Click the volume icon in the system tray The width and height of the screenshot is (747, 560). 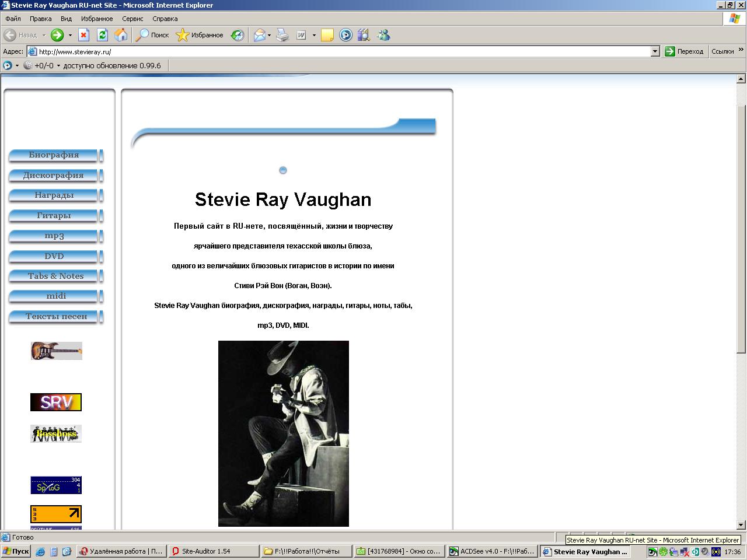pos(704,551)
